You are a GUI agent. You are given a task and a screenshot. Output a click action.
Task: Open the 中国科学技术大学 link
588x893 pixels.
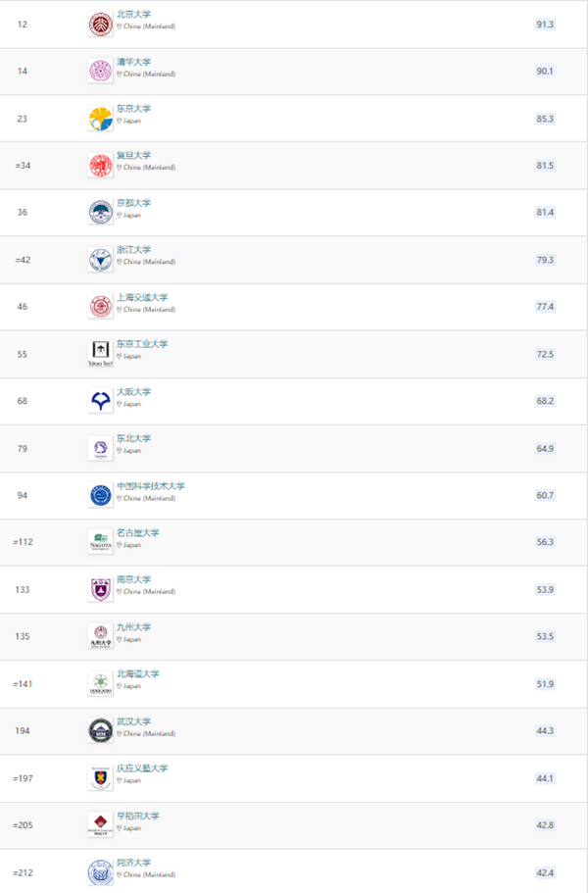coord(151,486)
